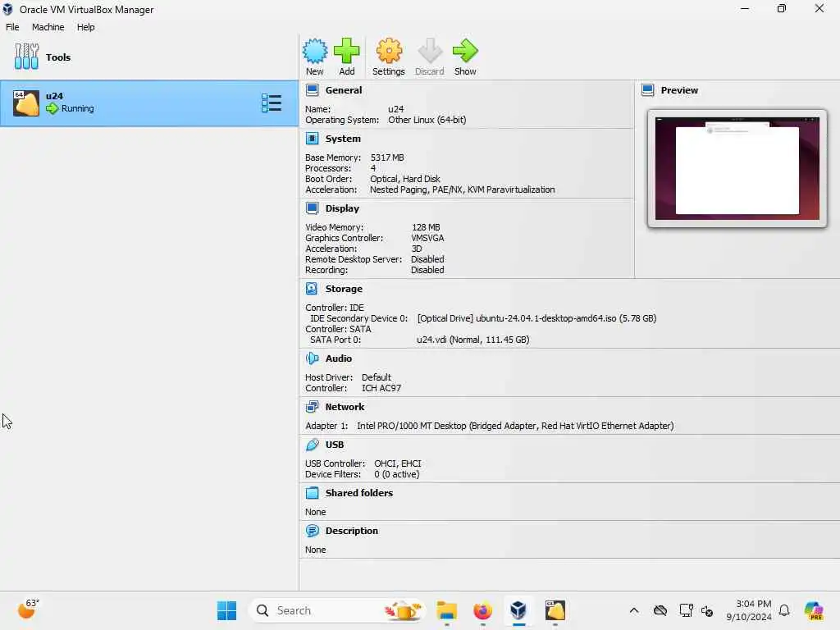The width and height of the screenshot is (840, 630).
Task: Click the u24.vdi SATA disk entry
Action: (x=473, y=340)
